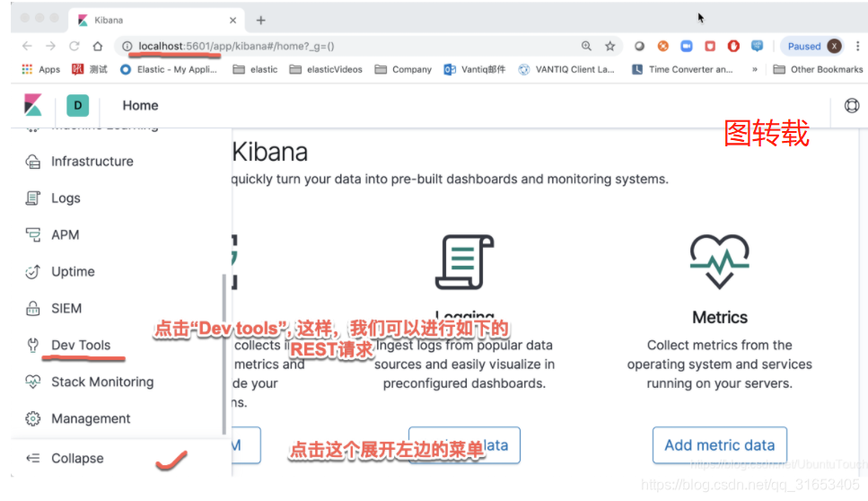This screenshot has width=868, height=501.
Task: Open the Logs menu item
Action: pyautogui.click(x=66, y=198)
